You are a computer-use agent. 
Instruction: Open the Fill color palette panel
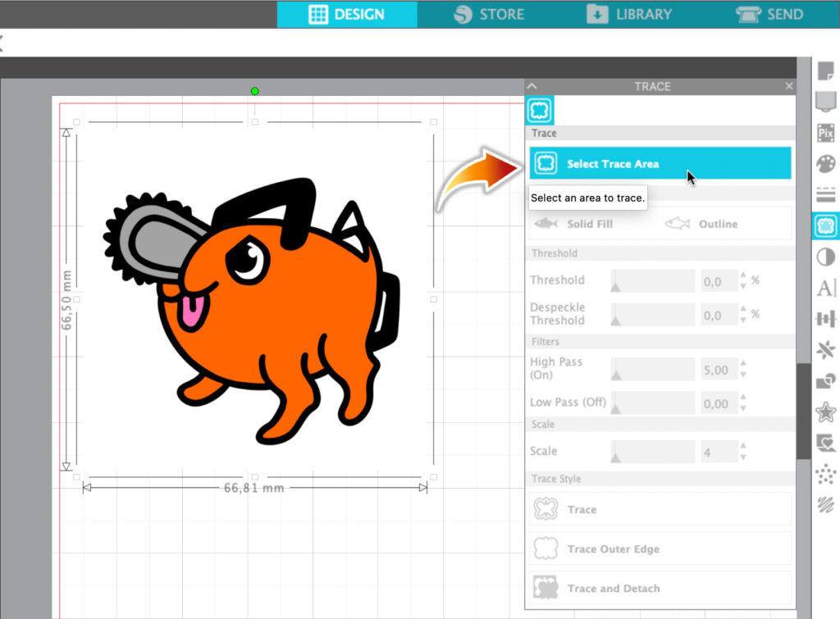coord(825,164)
